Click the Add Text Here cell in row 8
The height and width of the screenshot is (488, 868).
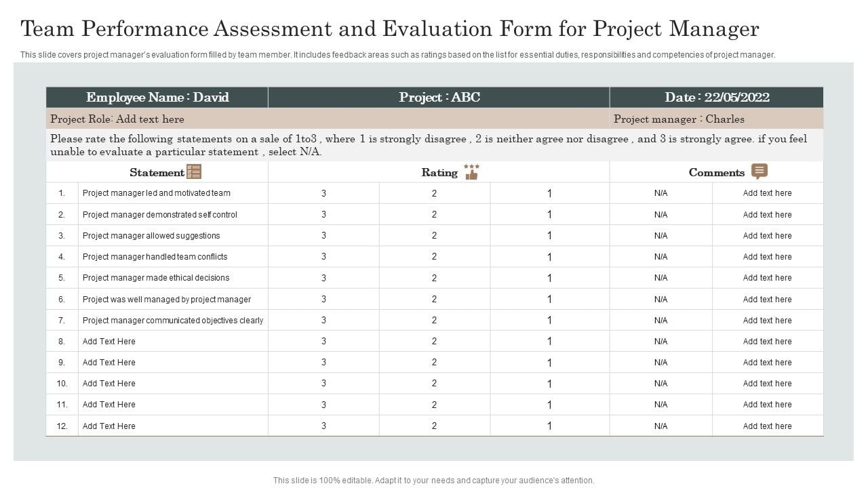[108, 341]
